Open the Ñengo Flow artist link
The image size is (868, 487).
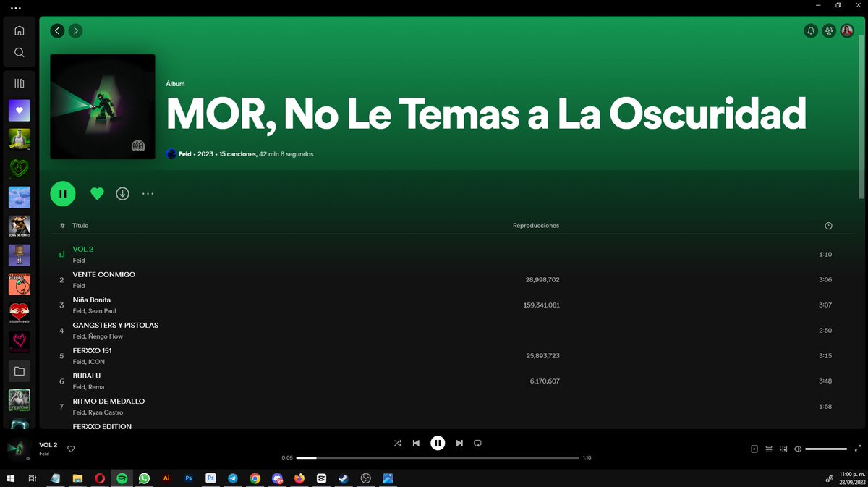pyautogui.click(x=106, y=336)
